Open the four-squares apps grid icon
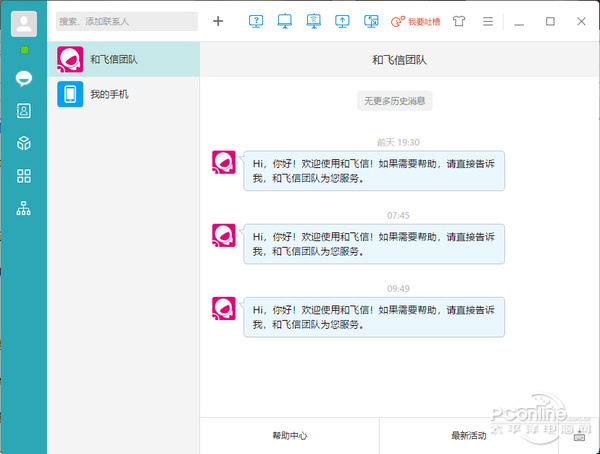Image resolution: width=600 pixels, height=454 pixels. coord(24,176)
